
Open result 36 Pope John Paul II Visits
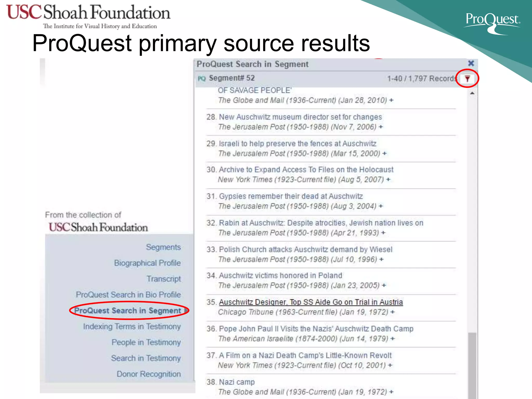[x=316, y=329]
